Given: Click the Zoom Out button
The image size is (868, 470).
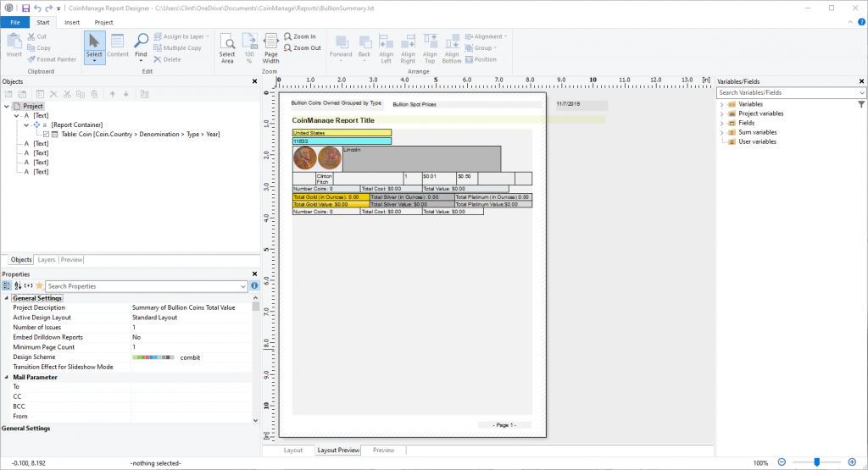Looking at the screenshot, I should click(x=303, y=48).
